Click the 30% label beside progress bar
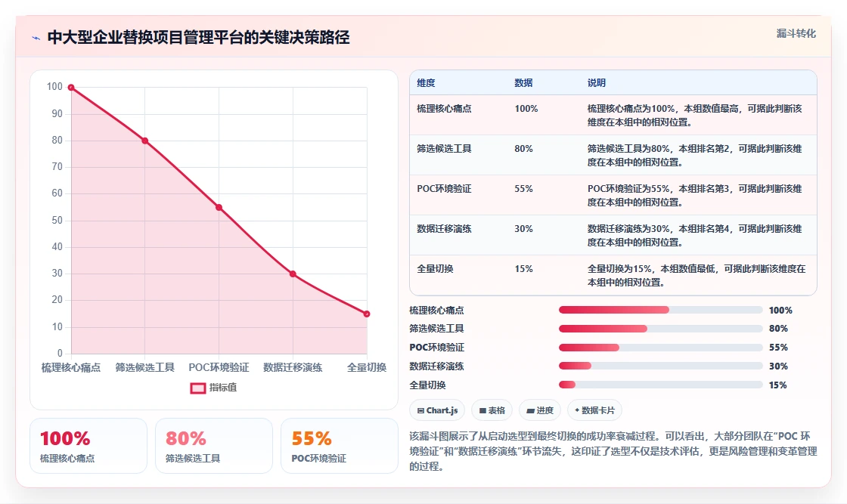The height and width of the screenshot is (504, 847). 778,366
